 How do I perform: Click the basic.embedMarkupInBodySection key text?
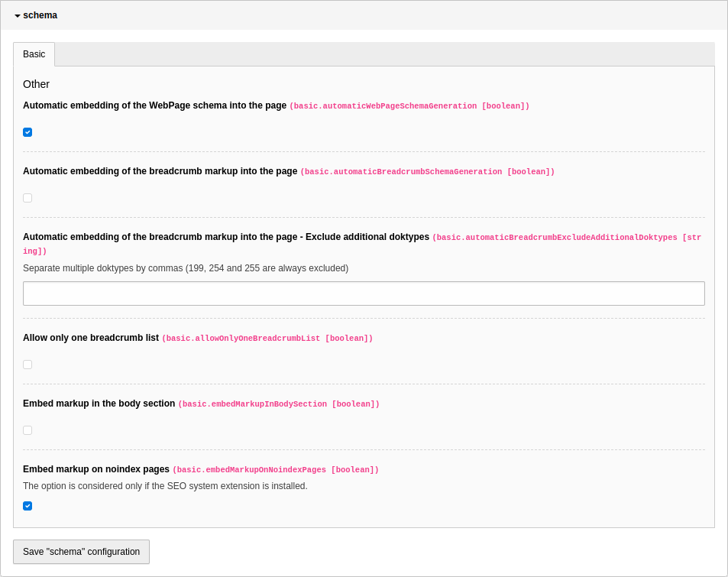[278, 404]
